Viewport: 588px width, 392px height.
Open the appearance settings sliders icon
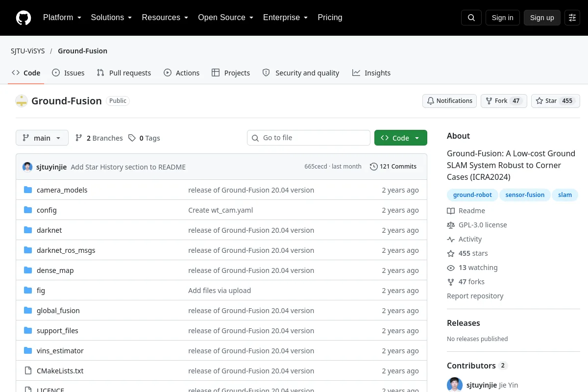pyautogui.click(x=572, y=18)
